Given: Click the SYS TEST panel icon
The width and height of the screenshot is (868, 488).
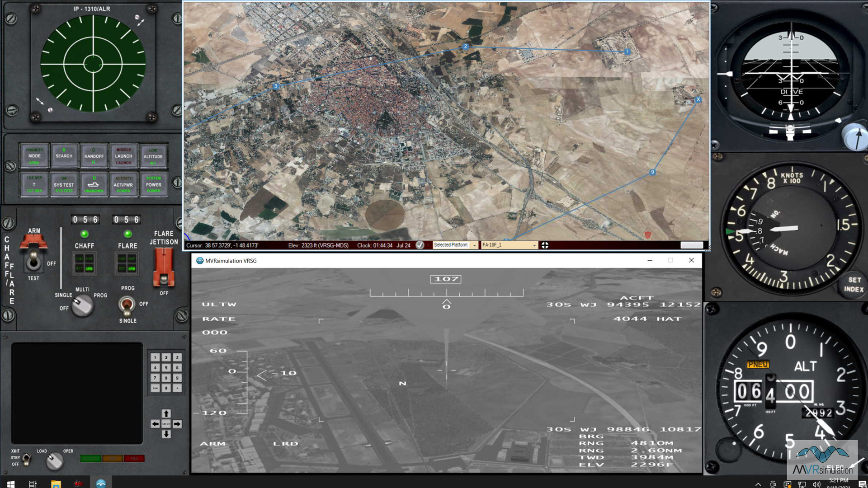Looking at the screenshot, I should pyautogui.click(x=64, y=185).
